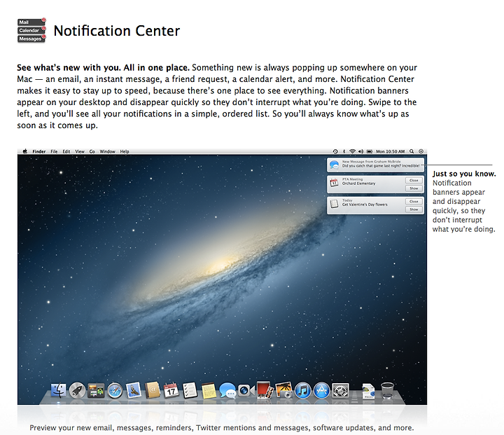Close the PTA Meeting notification
This screenshot has height=435, width=504.
pyautogui.click(x=414, y=181)
